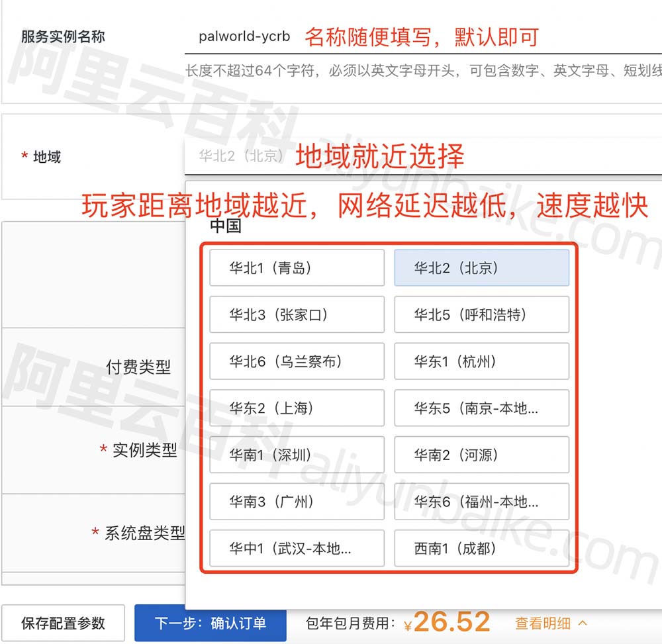This screenshot has height=644, width=662.
Task: Select the 西南1（成都）region
Action: [x=481, y=548]
